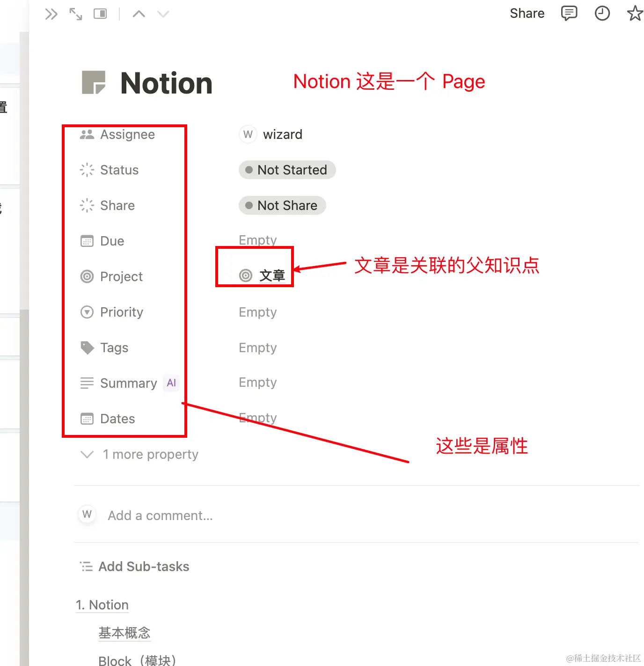
Task: Click the Due calendar icon
Action: (x=87, y=241)
